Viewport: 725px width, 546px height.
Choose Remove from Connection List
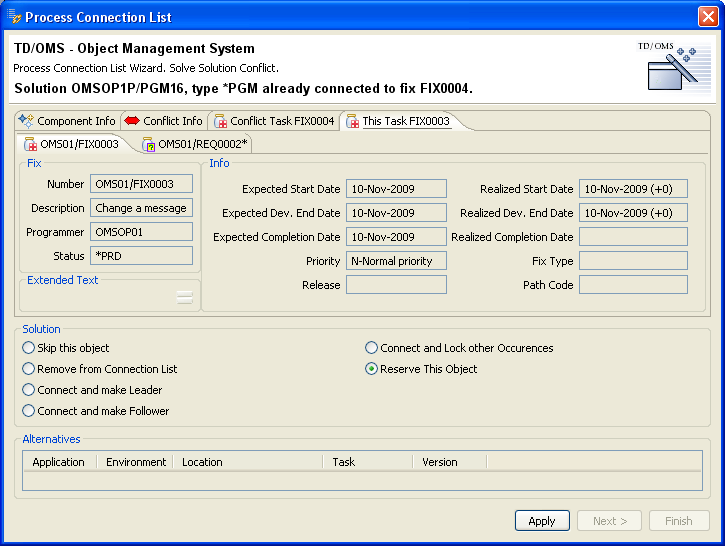[x=29, y=369]
